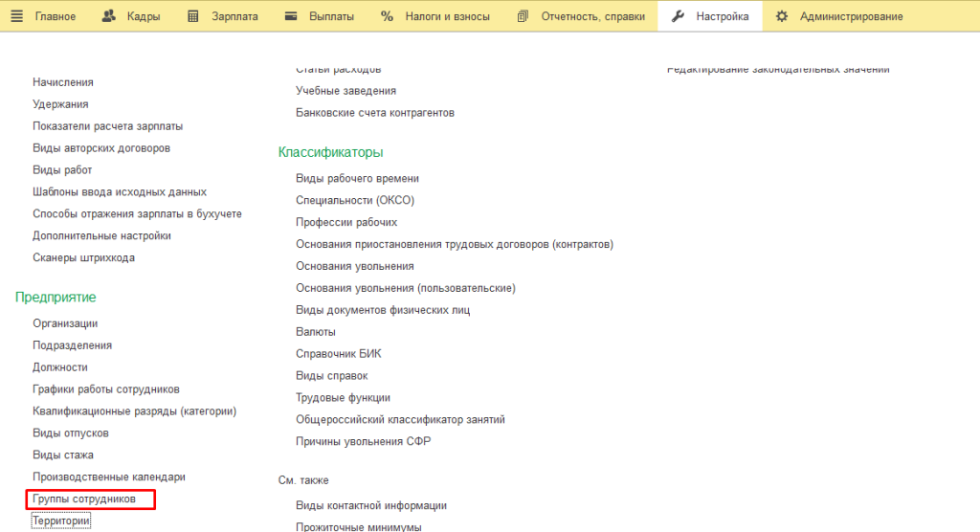Screen dimensions: 980x532
Task: Click the wrench icon for Настройка
Action: 679,16
